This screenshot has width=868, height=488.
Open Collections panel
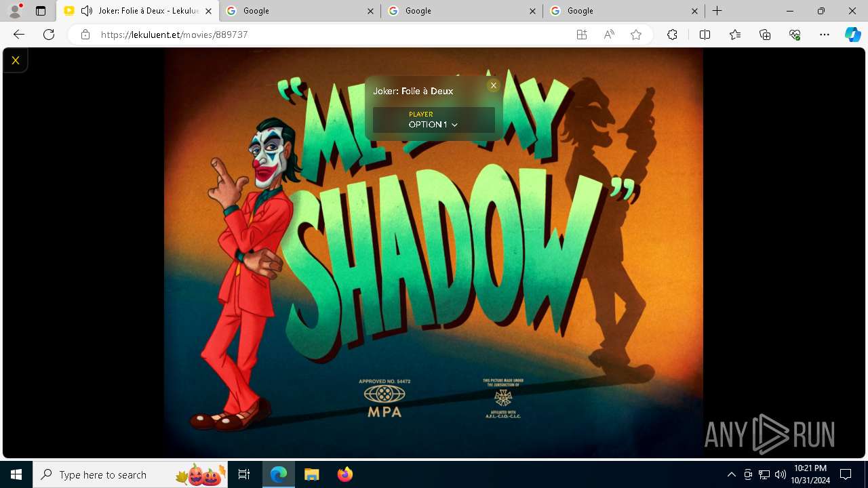(765, 35)
